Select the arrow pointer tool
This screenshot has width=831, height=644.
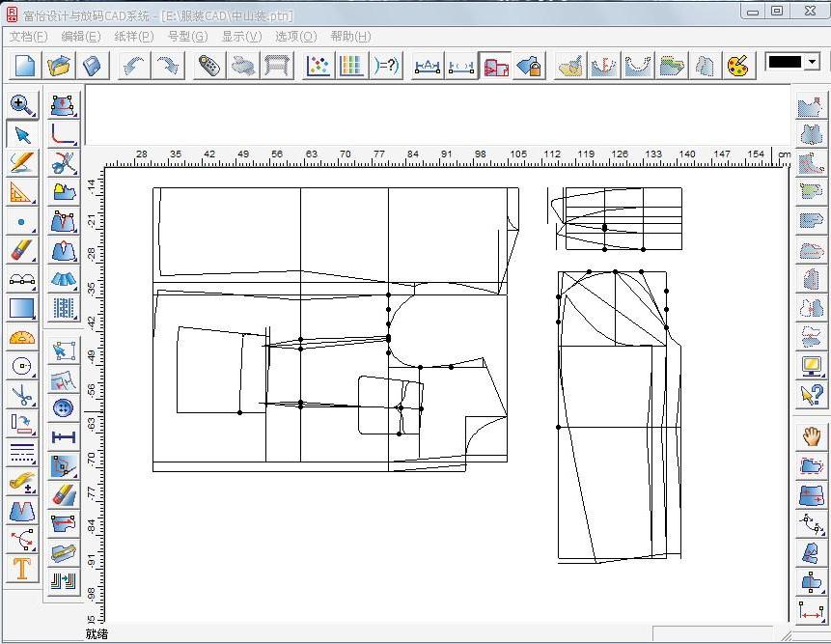point(21,134)
